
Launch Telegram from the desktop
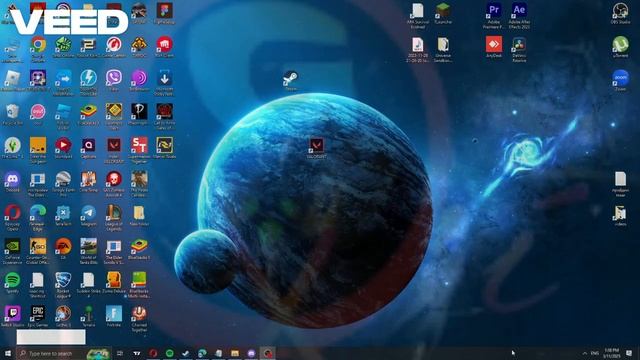coord(89,213)
